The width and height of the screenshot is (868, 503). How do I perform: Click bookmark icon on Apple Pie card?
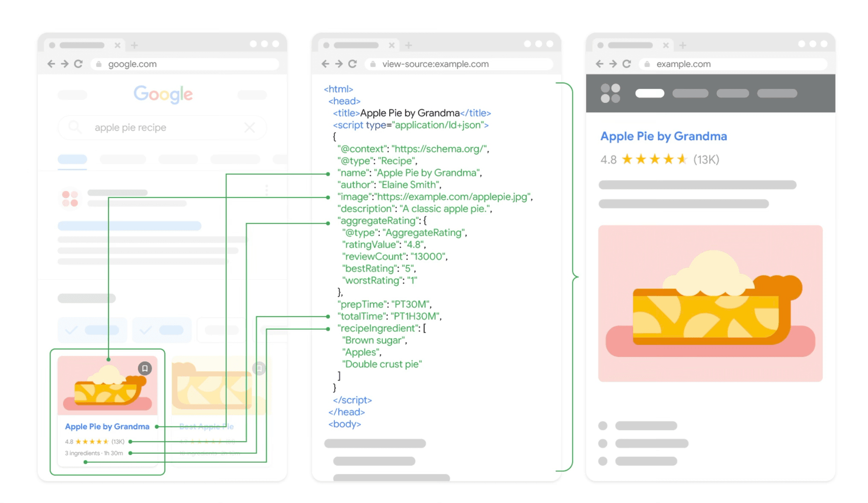[145, 368]
